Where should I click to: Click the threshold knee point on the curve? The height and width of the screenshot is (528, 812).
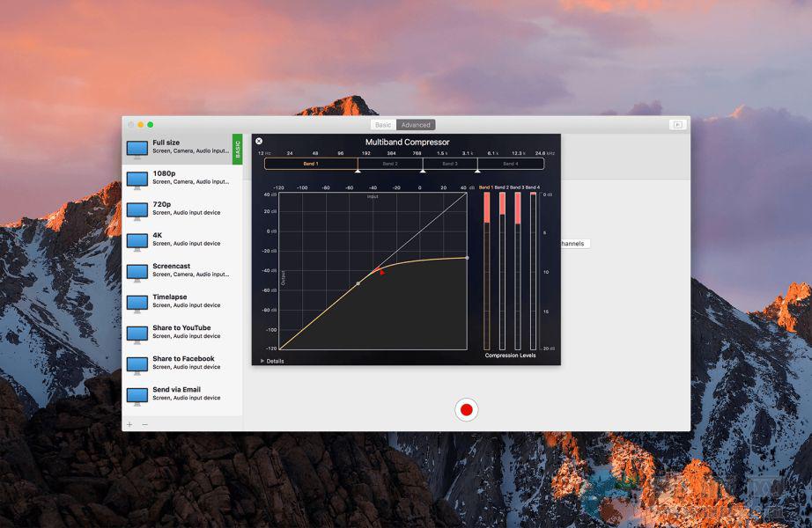tap(358, 283)
